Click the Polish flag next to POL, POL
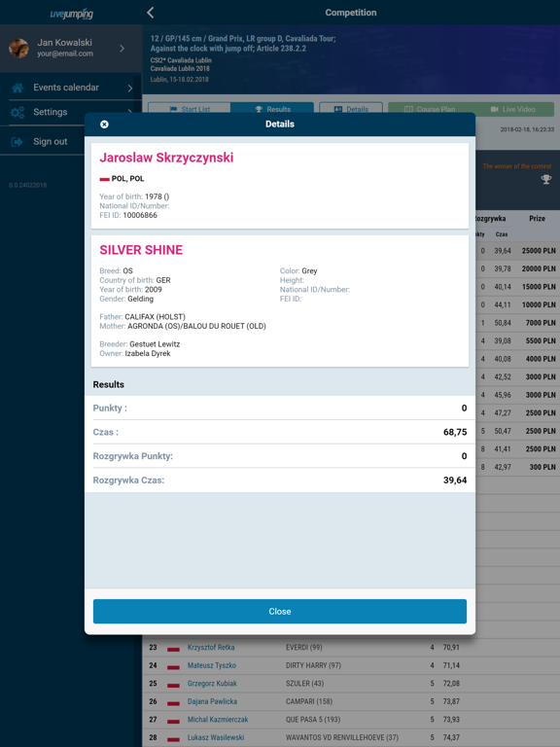Viewport: 560px width, 747px height. pos(104,179)
